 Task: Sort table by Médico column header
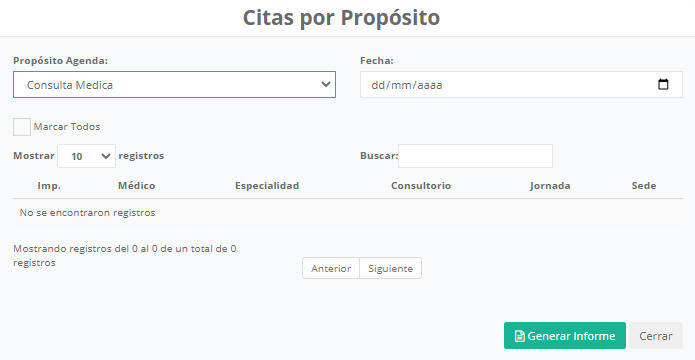[137, 186]
